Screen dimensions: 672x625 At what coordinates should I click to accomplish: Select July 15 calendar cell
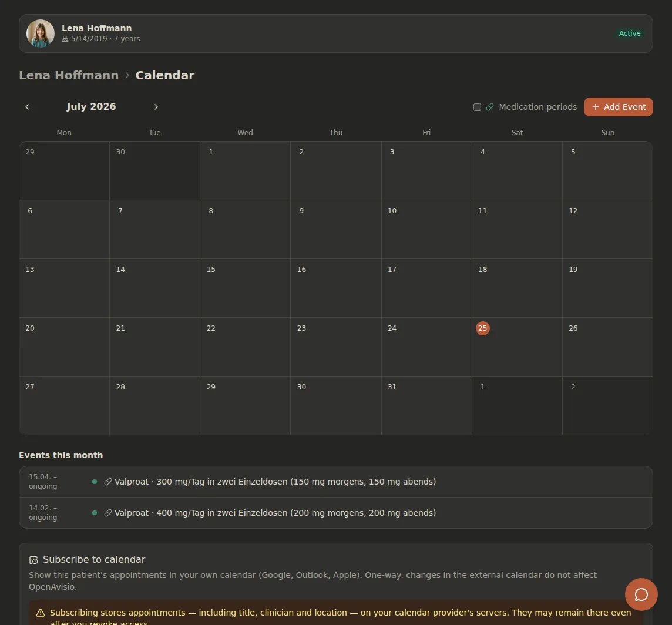coord(245,288)
